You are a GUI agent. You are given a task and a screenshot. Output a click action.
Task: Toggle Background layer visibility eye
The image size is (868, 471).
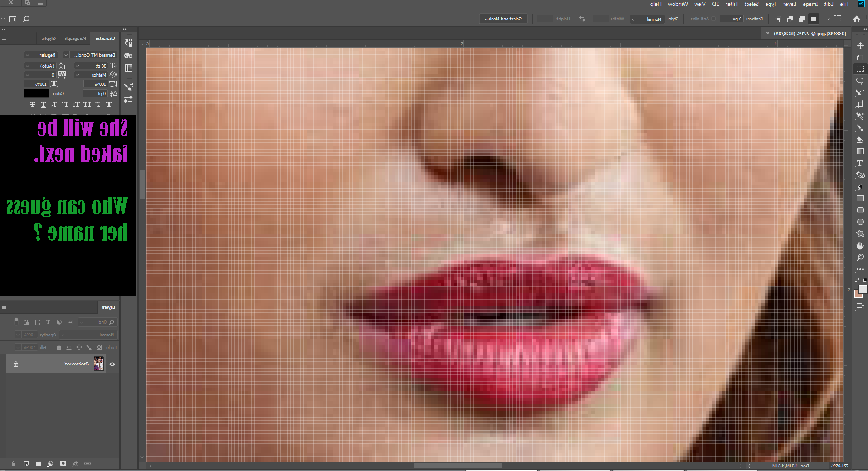pyautogui.click(x=112, y=364)
